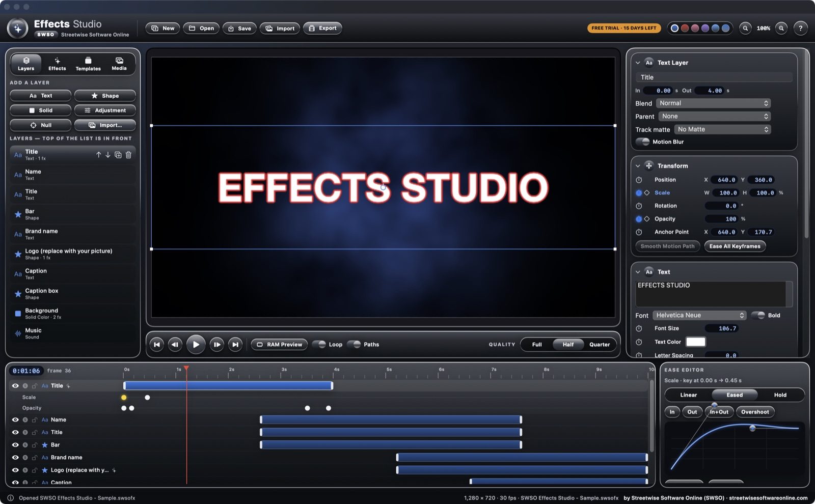Turn on the Bold toggle
The height and width of the screenshot is (504, 815).
(x=758, y=315)
